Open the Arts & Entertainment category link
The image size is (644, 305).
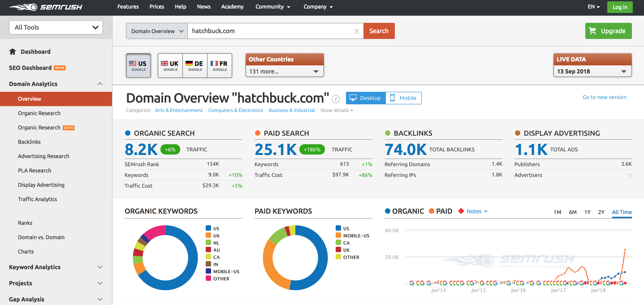(x=179, y=110)
